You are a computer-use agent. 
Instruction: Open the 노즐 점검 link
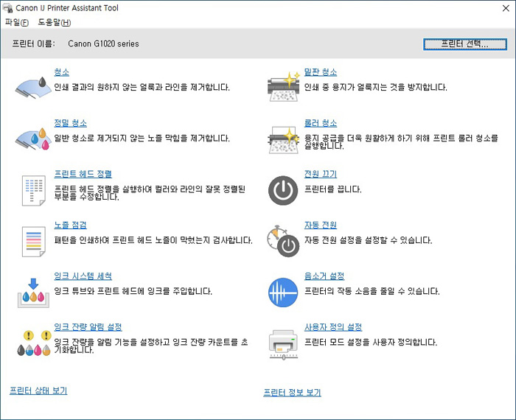pyautogui.click(x=71, y=225)
